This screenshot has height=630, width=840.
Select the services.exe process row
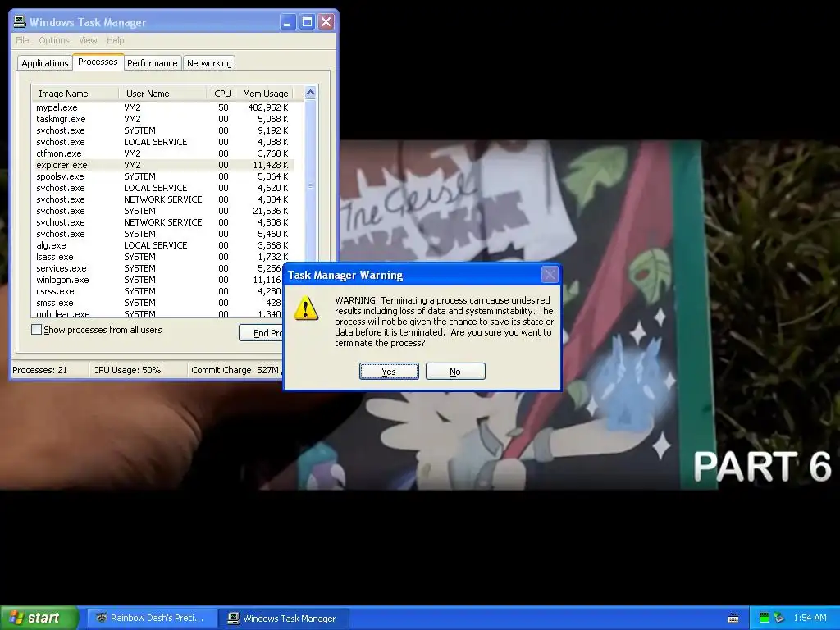158,268
